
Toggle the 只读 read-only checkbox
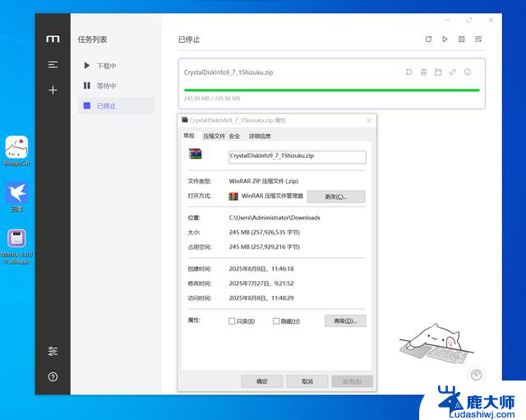point(232,321)
